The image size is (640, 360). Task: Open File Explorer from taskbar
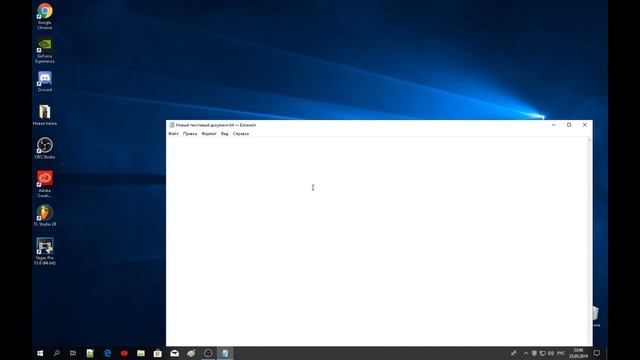coord(141,353)
